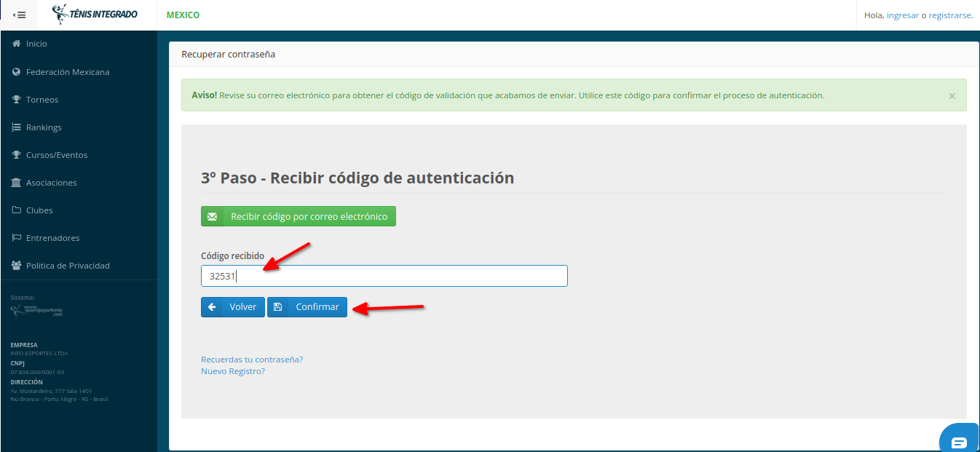Click the envelope icon on the green button
The height and width of the screenshot is (452, 980).
pyautogui.click(x=213, y=216)
